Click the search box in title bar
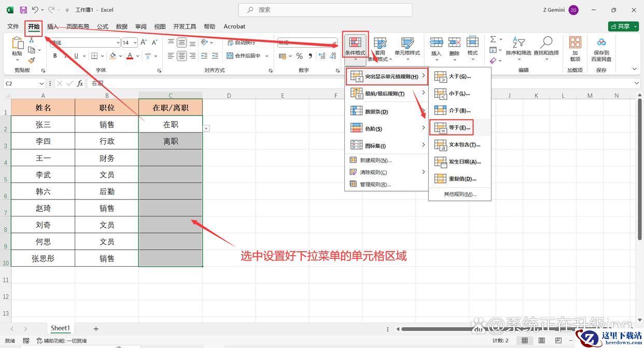Screen dimensions: 644x348 [325, 10]
